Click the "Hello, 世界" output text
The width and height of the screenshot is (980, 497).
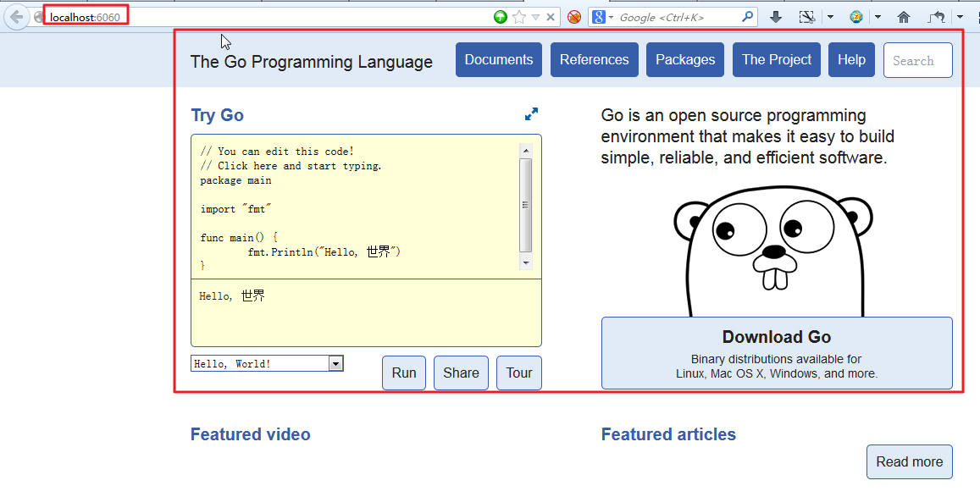click(x=232, y=296)
